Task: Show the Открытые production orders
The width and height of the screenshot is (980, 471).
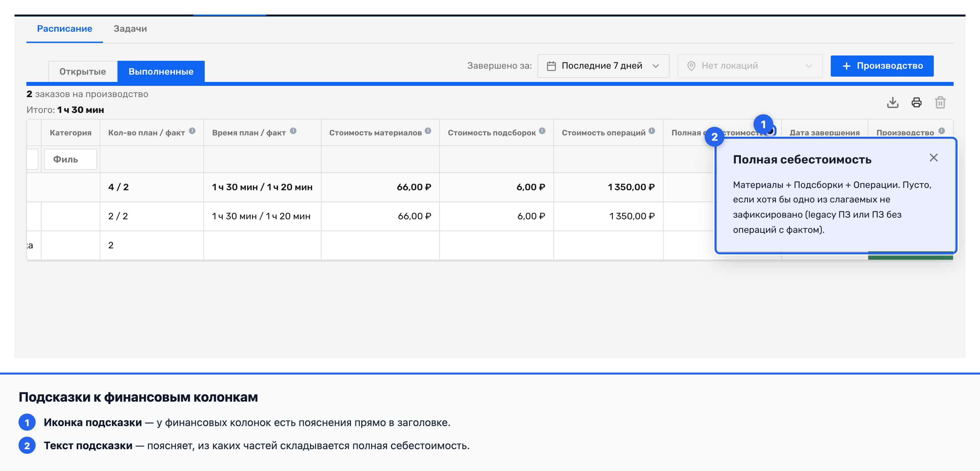Action: [x=83, y=71]
